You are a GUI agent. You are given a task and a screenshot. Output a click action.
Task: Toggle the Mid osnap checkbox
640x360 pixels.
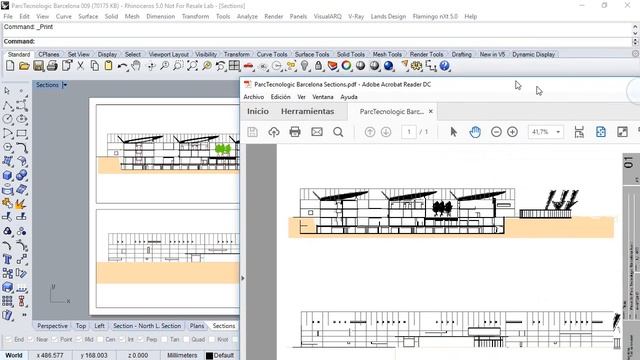pos(79,339)
